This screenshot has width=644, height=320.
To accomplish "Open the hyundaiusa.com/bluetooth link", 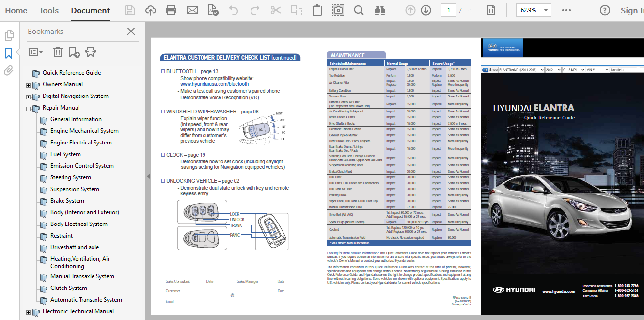I will pos(214,84).
